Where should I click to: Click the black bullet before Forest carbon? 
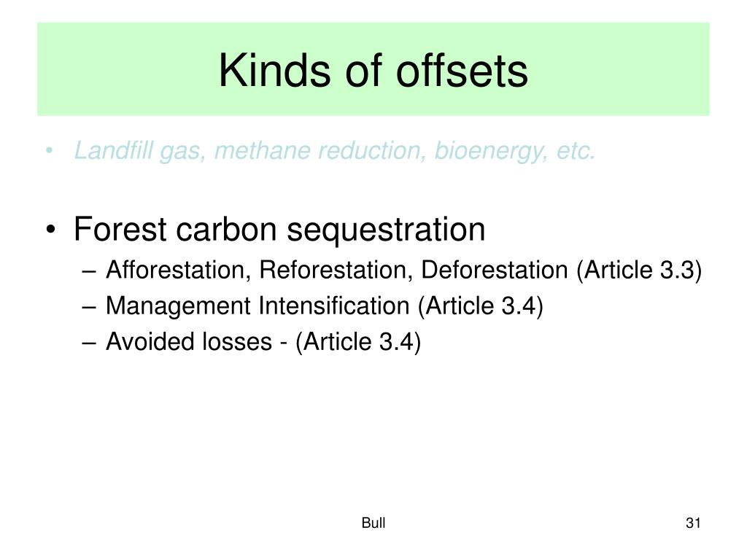[50, 230]
